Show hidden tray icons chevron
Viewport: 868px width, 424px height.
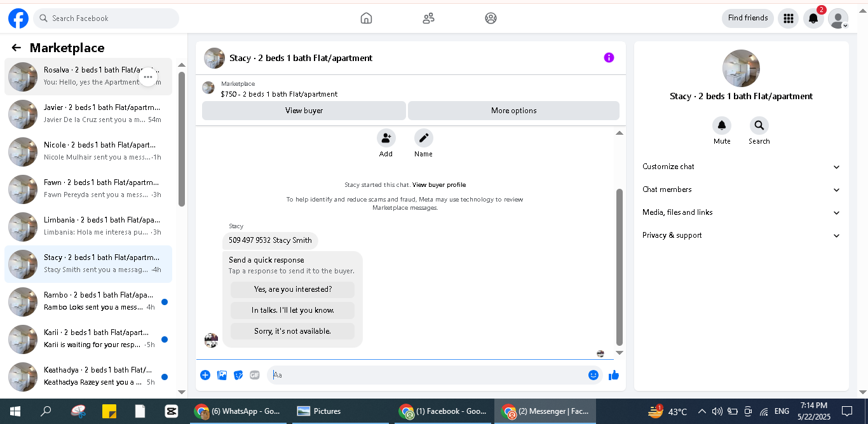(702, 411)
